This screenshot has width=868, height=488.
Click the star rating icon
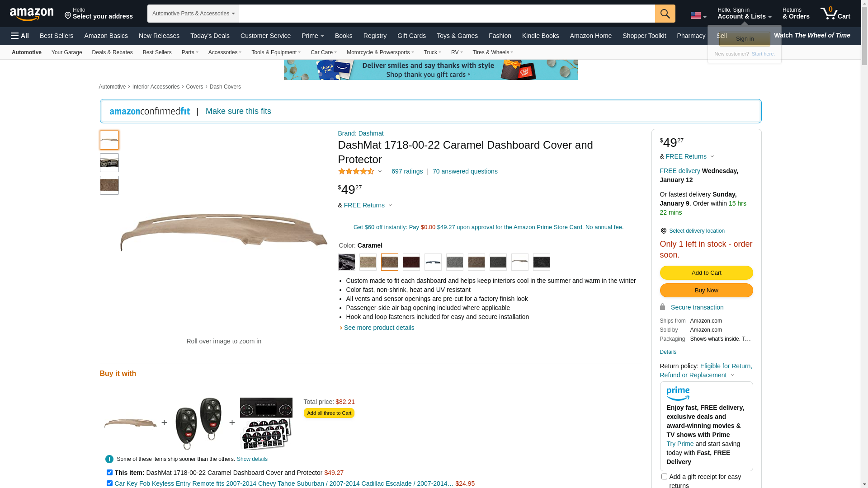356,171
